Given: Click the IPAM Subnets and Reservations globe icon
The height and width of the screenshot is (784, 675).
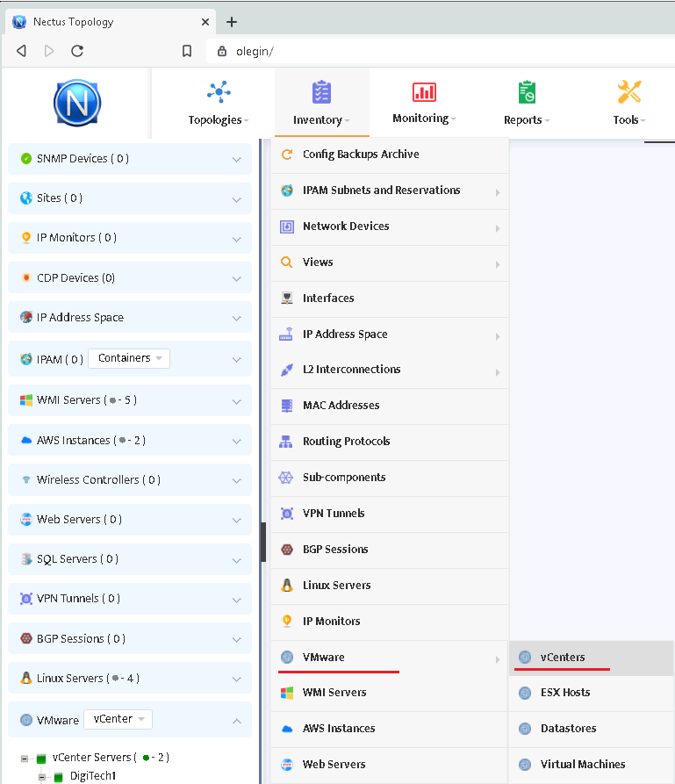Looking at the screenshot, I should coord(287,191).
